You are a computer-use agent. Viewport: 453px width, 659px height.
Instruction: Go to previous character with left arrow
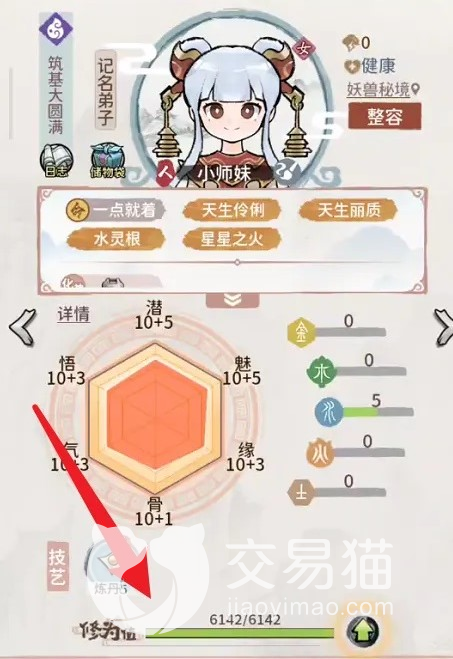click(22, 326)
